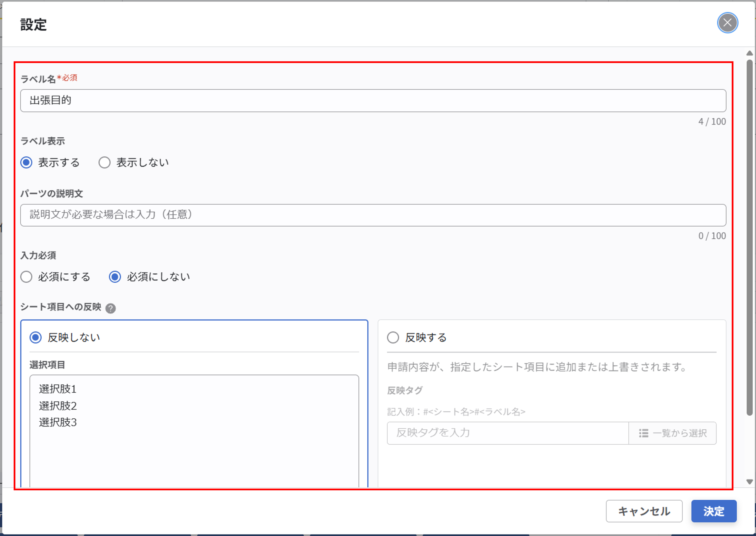The width and height of the screenshot is (756, 536).
Task: Click the 決定 button
Action: pyautogui.click(x=714, y=511)
